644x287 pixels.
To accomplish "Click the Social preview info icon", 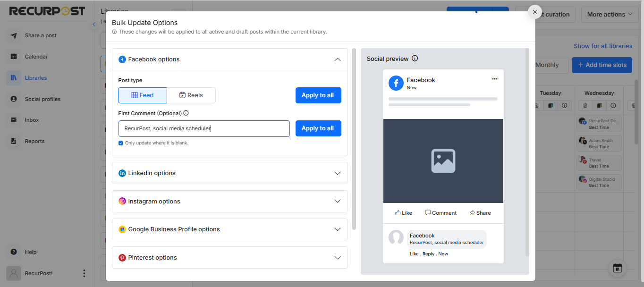I will (x=415, y=59).
